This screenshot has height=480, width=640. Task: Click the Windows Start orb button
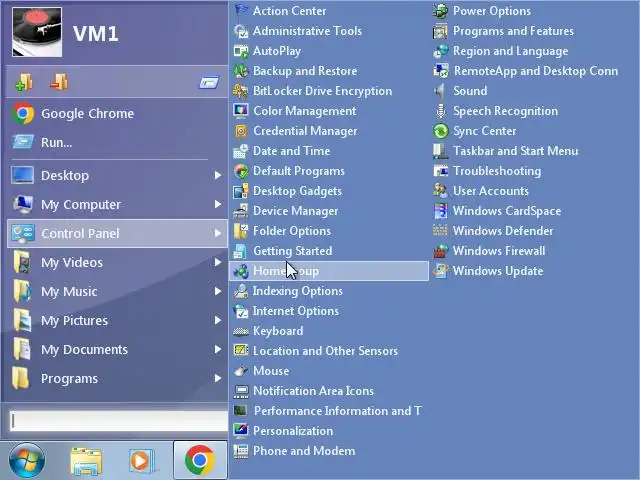[x=27, y=460]
